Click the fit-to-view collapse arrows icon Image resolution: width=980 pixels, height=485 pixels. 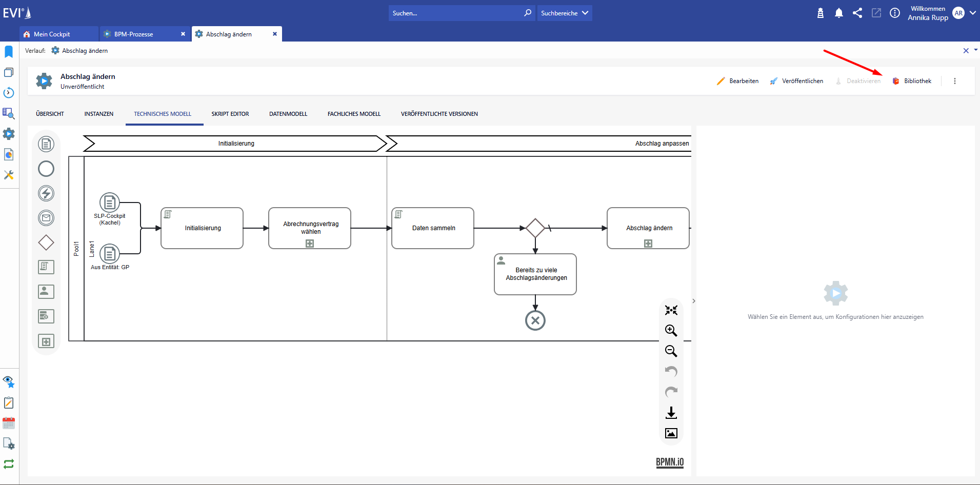tap(671, 310)
